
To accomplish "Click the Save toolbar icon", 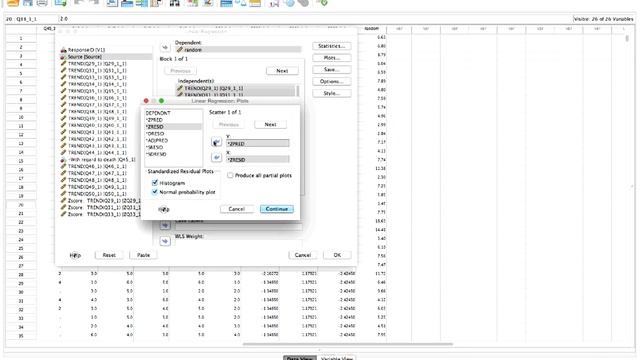I will [x=28, y=3].
